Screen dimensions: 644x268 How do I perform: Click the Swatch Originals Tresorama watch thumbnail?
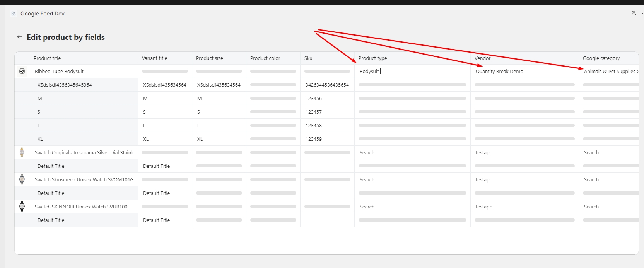22,152
